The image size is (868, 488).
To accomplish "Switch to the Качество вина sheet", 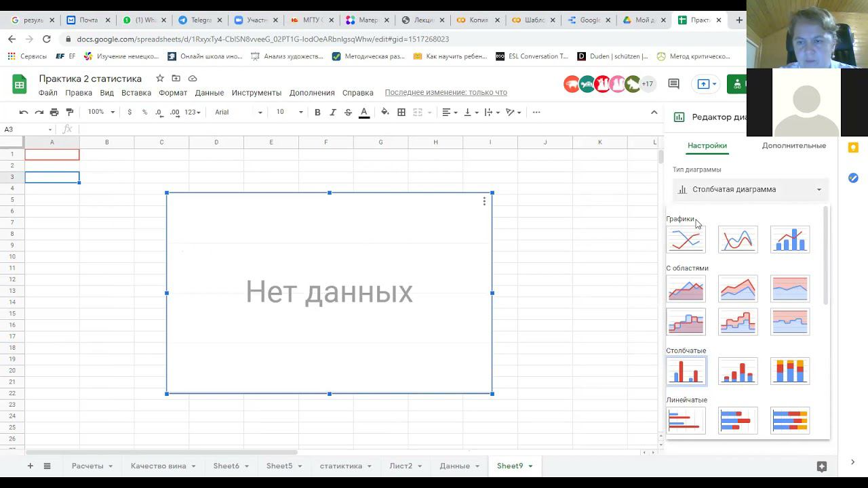I will [159, 466].
